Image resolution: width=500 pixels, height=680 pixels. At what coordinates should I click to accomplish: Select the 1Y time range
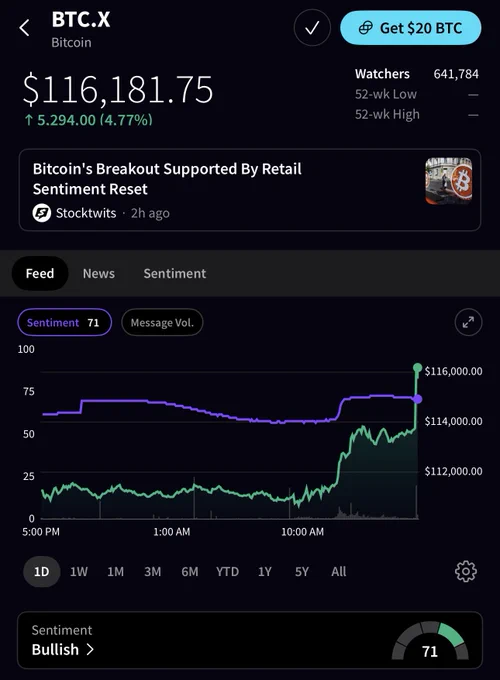click(265, 572)
